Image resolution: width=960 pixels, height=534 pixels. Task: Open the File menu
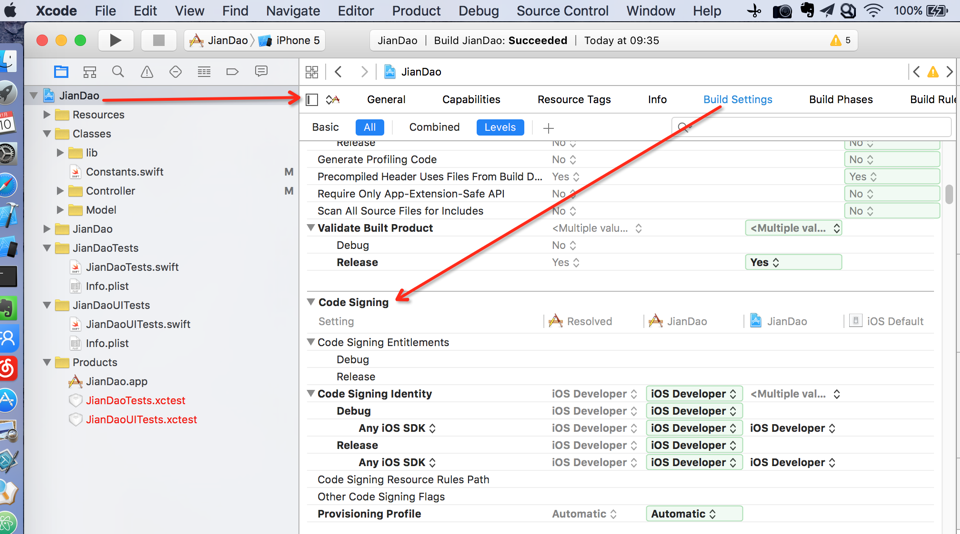105,10
